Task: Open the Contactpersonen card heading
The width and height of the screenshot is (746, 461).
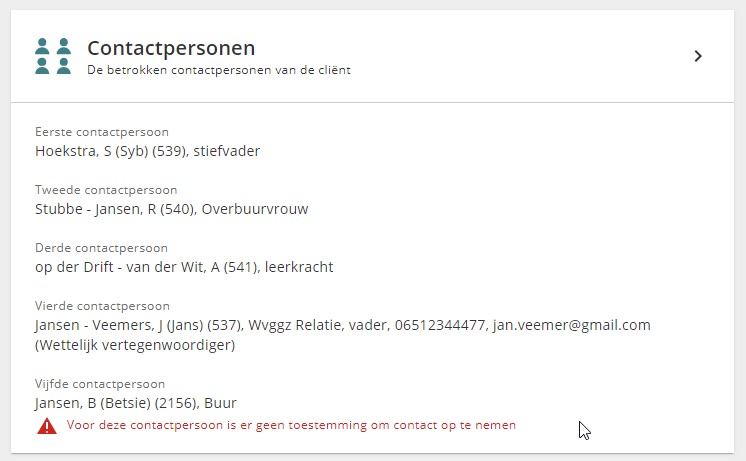Action: coord(171,48)
